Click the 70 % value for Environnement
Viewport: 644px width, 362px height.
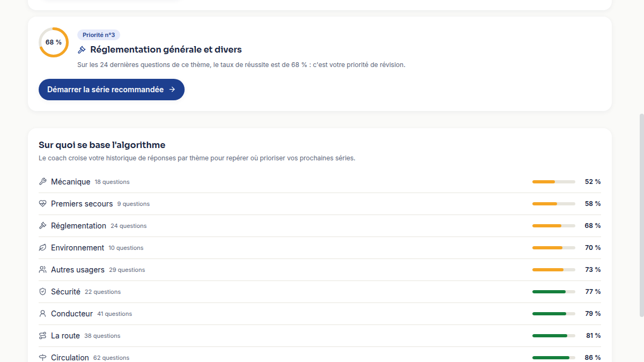(593, 248)
